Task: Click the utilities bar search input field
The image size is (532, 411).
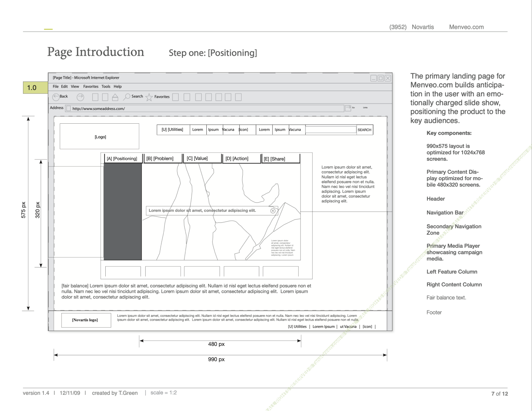Action: point(331,130)
